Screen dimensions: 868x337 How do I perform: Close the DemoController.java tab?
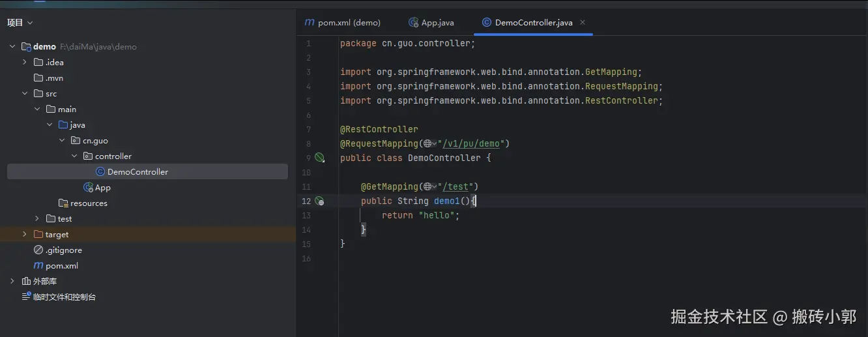(583, 22)
